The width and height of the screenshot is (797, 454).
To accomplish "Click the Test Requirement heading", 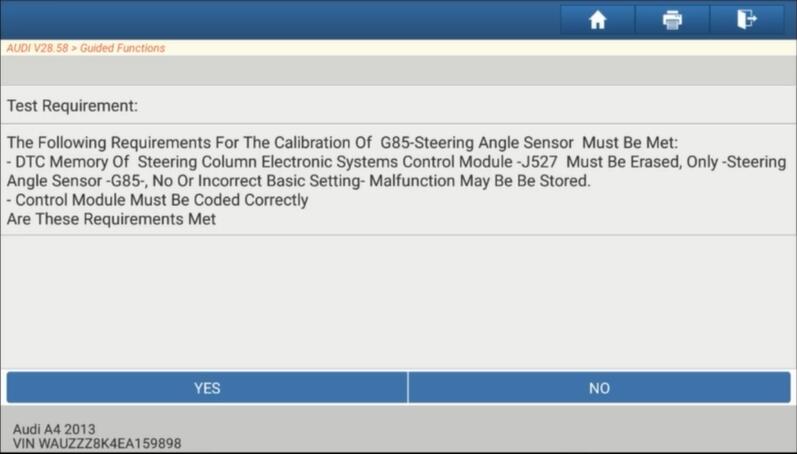I will click(72, 106).
